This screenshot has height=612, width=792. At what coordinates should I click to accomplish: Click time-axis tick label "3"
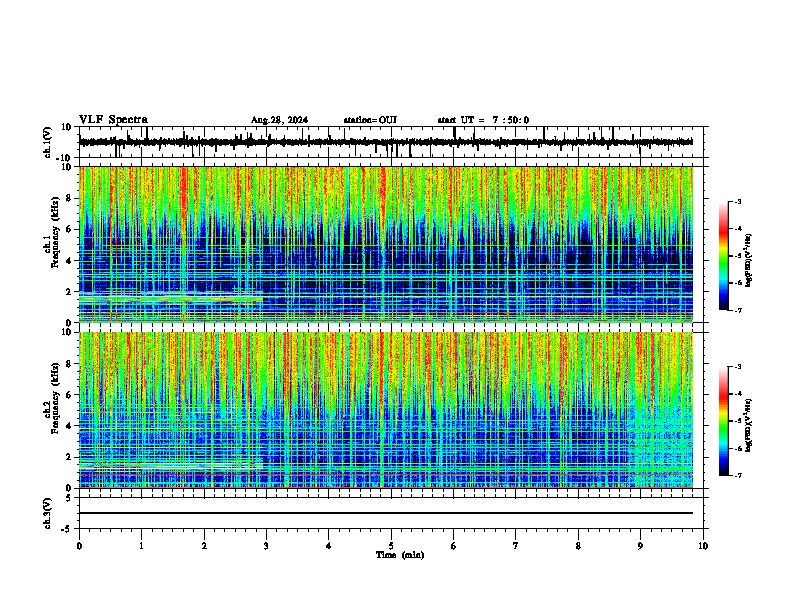click(267, 546)
